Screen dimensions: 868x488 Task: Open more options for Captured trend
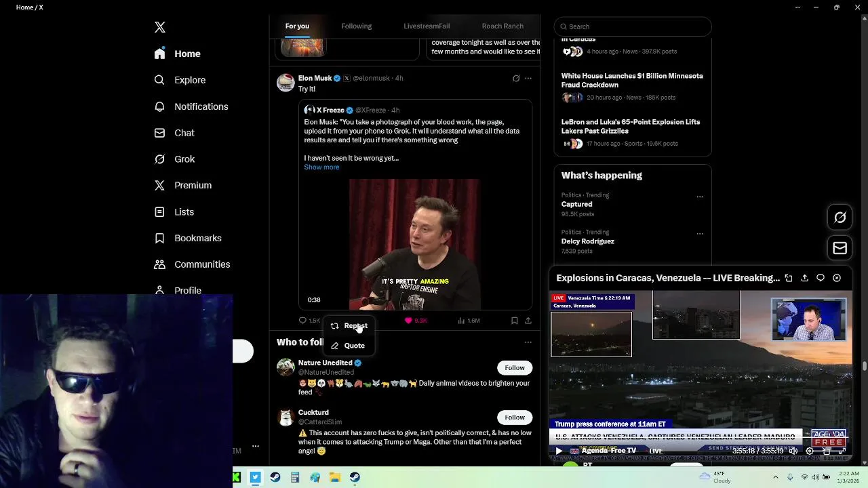click(x=700, y=197)
